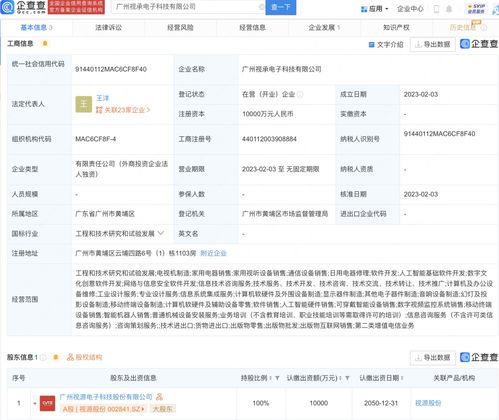Click the customer service icon at the top right edge
This screenshot has height=420, width=499.
[x=496, y=10]
